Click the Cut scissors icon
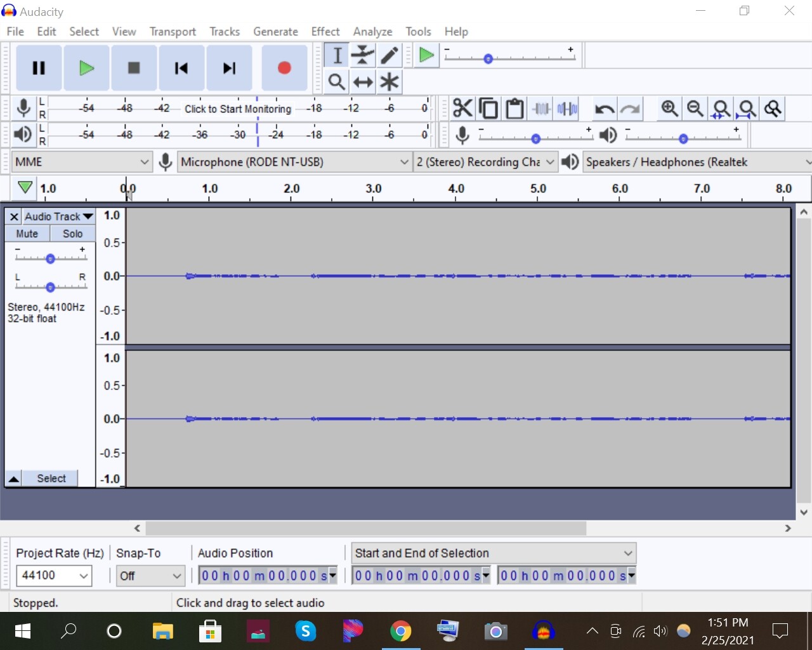This screenshot has height=650, width=812. tap(462, 109)
